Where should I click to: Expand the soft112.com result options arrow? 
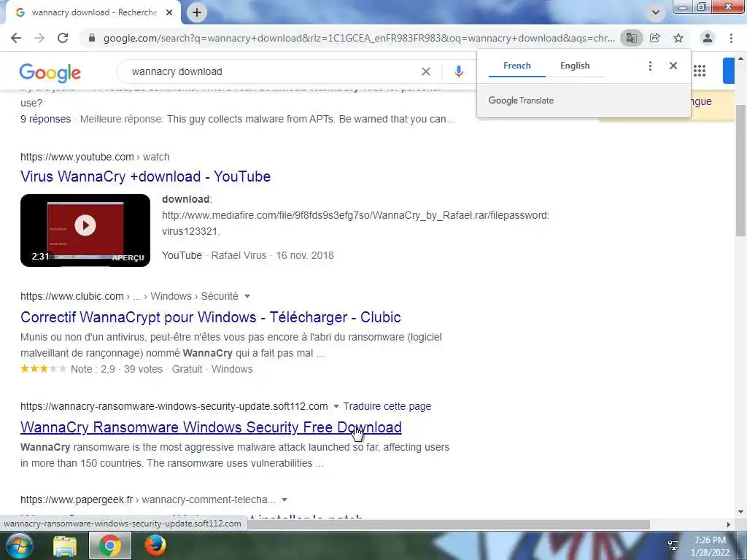pos(336,406)
